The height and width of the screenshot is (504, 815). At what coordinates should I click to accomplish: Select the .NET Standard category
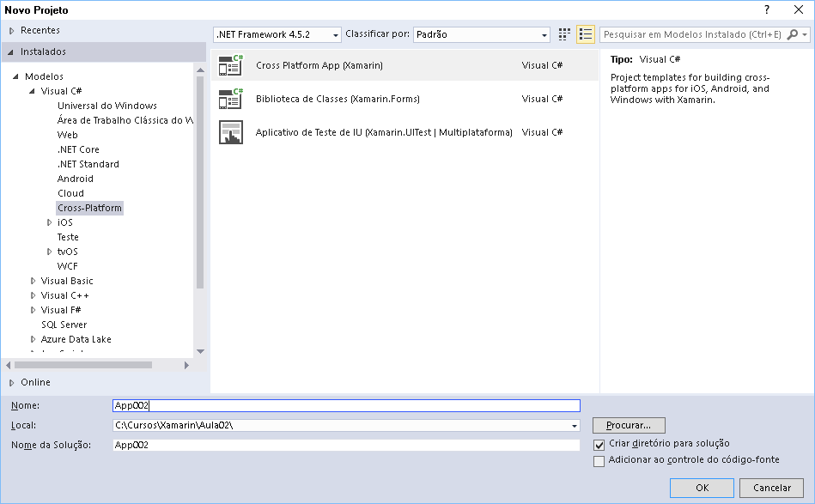pyautogui.click(x=88, y=164)
